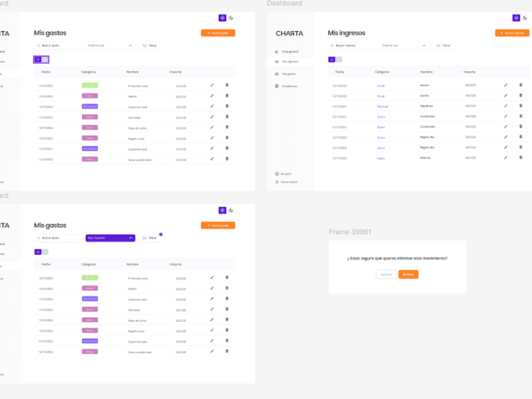Switch to grid view in Mis ingresos frame

[339, 60]
